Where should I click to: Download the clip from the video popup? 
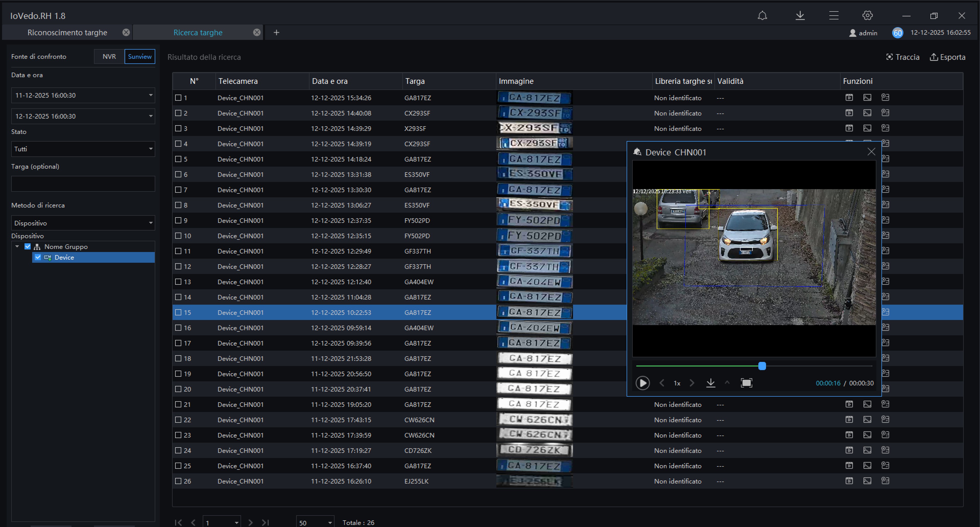pyautogui.click(x=710, y=383)
